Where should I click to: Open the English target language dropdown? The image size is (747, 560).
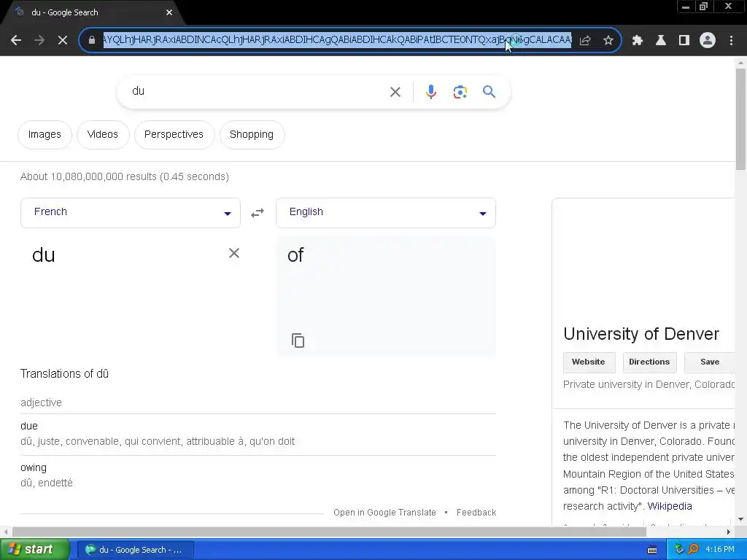(386, 212)
